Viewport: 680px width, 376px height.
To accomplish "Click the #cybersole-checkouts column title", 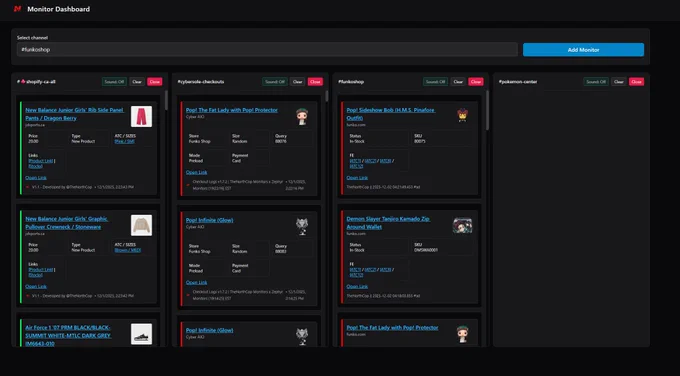I will point(201,82).
